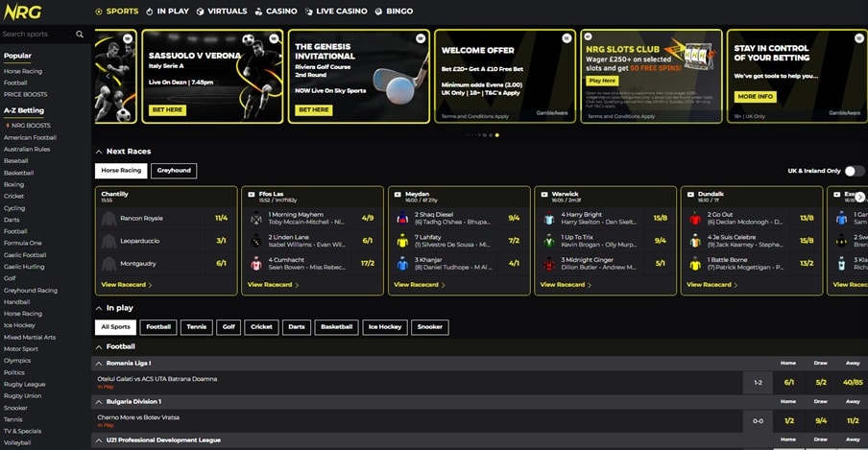The height and width of the screenshot is (450, 868).
Task: Click the Bingo ball icon
Action: tap(378, 12)
